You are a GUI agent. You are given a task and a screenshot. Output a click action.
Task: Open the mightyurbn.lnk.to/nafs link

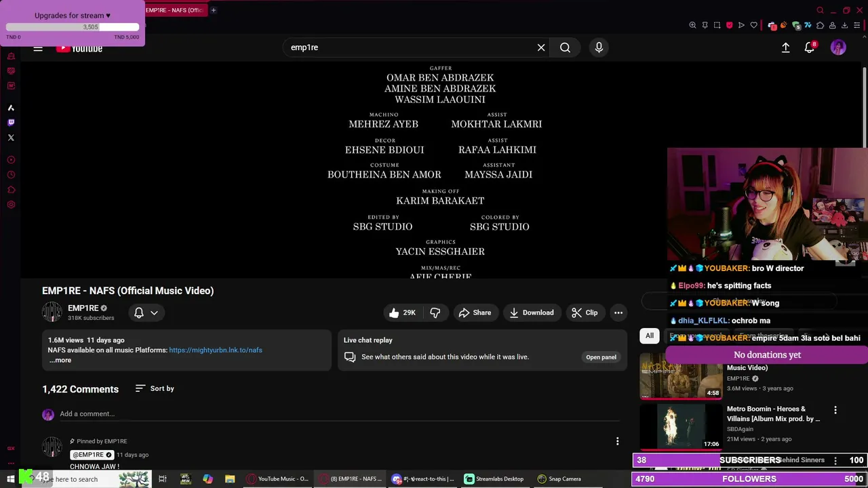216,350
